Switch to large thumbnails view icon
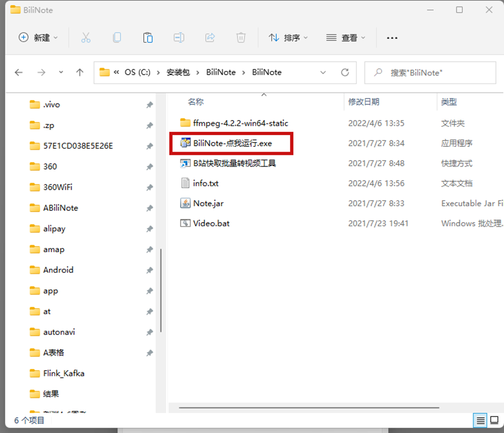Image resolution: width=504 pixels, height=433 pixels. coord(494,420)
